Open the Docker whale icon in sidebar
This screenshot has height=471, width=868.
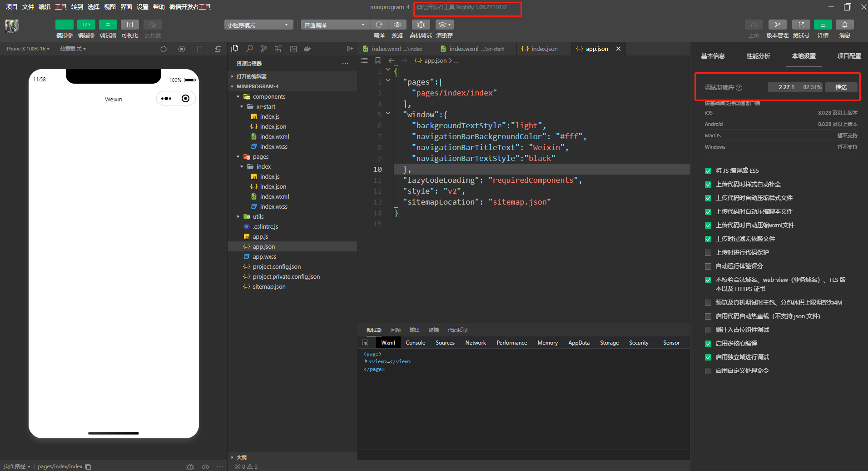click(x=308, y=49)
